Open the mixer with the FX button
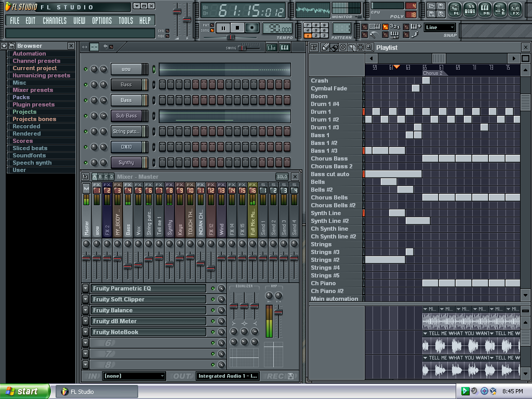Viewport: 532px width, 399px height. tap(516, 9)
